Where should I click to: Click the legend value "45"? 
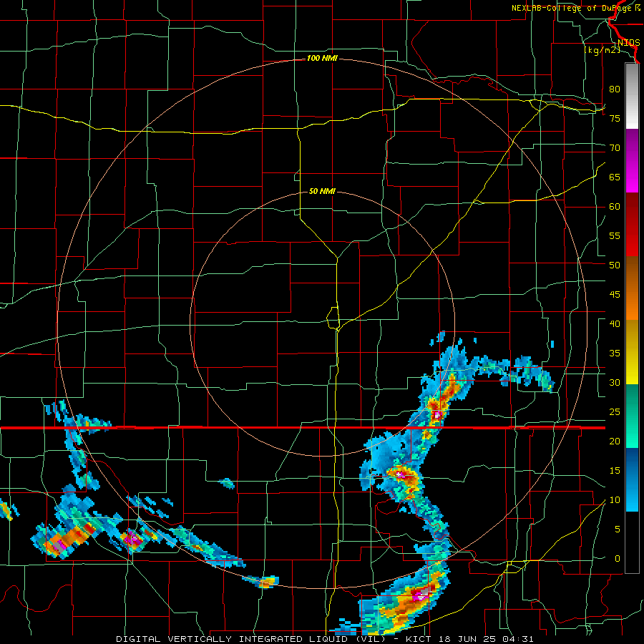(615, 295)
